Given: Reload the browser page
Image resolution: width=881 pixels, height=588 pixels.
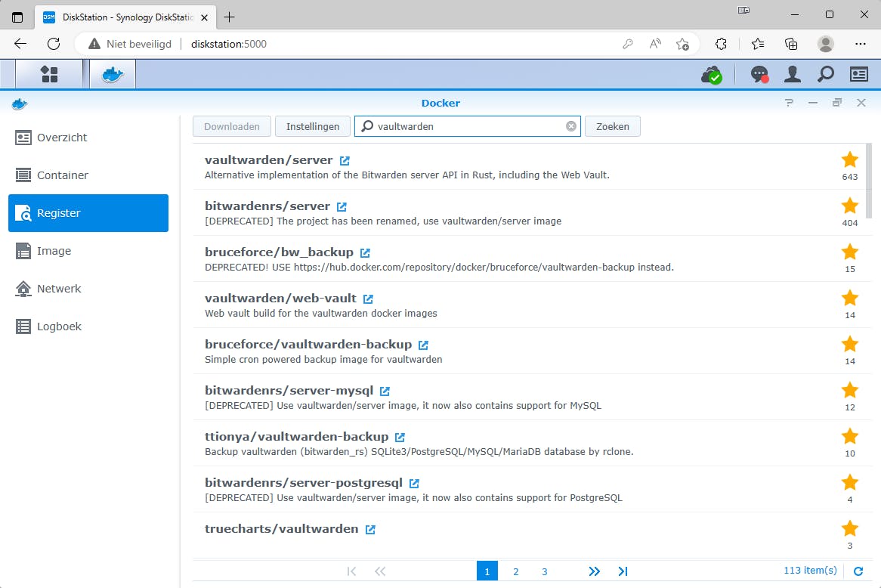Looking at the screenshot, I should coord(54,44).
